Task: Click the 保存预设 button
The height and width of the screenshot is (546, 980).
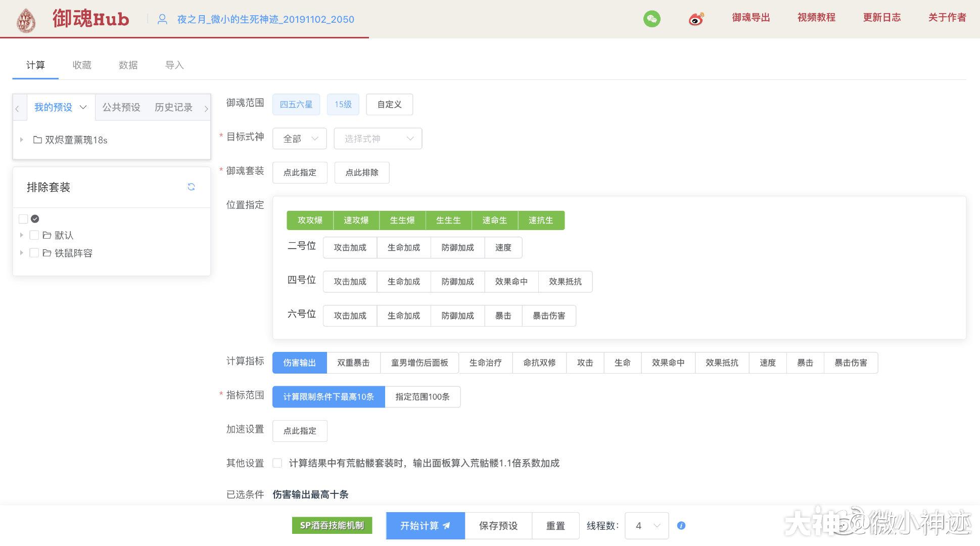Action: (498, 526)
